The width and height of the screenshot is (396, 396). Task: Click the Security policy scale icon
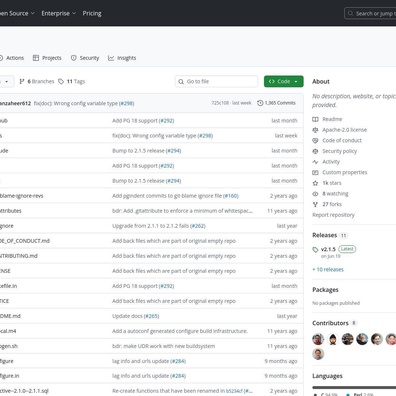[315, 151]
